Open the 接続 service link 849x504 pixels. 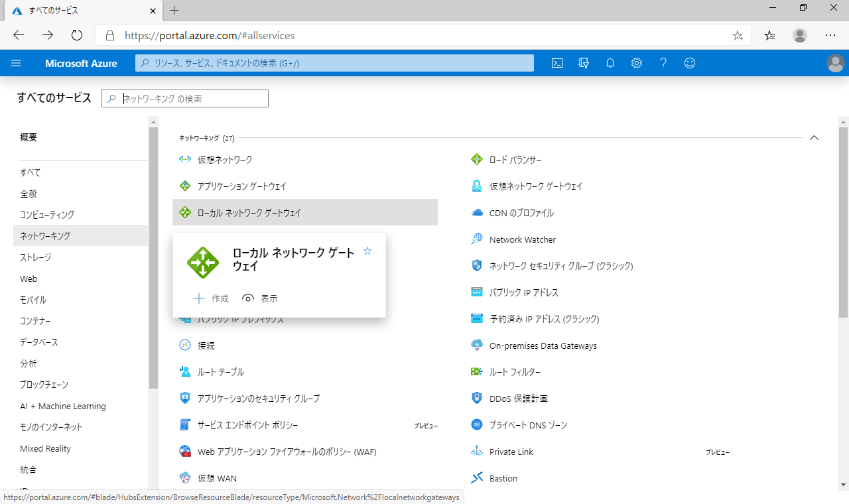pyautogui.click(x=206, y=346)
